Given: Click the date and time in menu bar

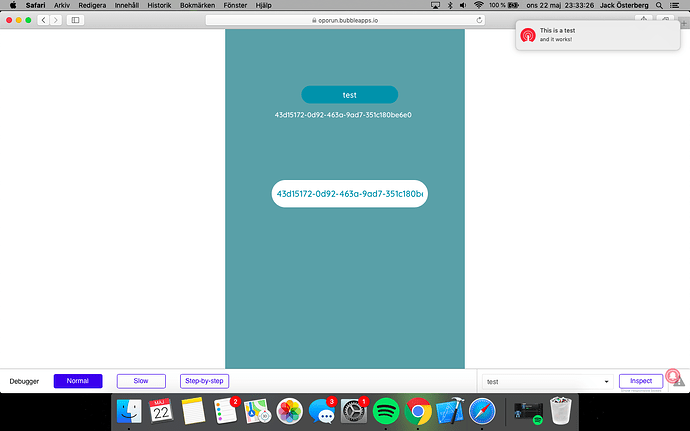Looking at the screenshot, I should 560,5.
